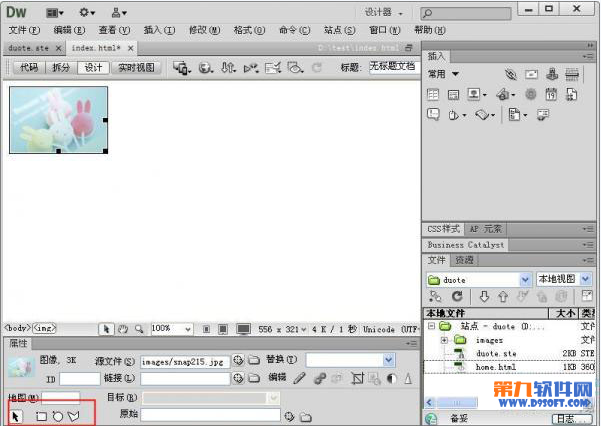Open the 100% zoom level dropdown
The height and width of the screenshot is (426, 601).
point(172,328)
